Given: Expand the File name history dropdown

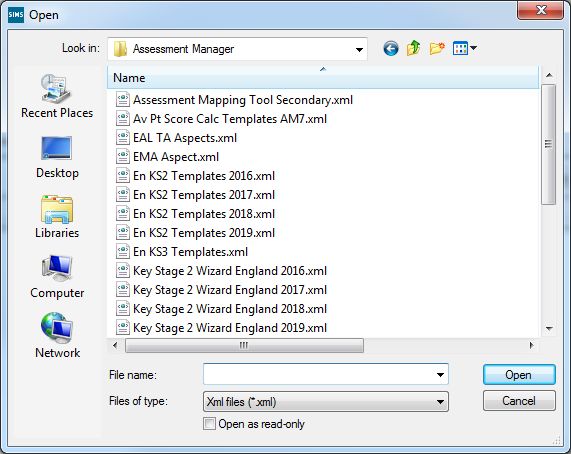Looking at the screenshot, I should (x=440, y=375).
